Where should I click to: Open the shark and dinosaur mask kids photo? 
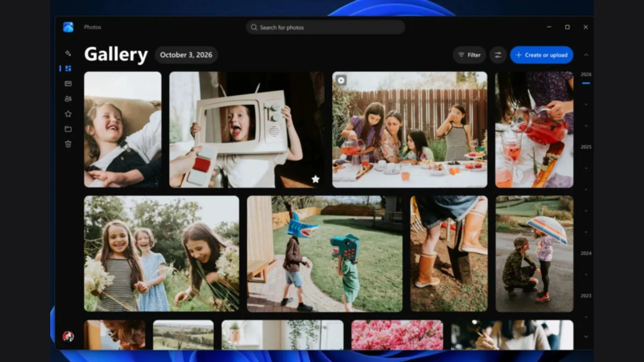tap(325, 254)
